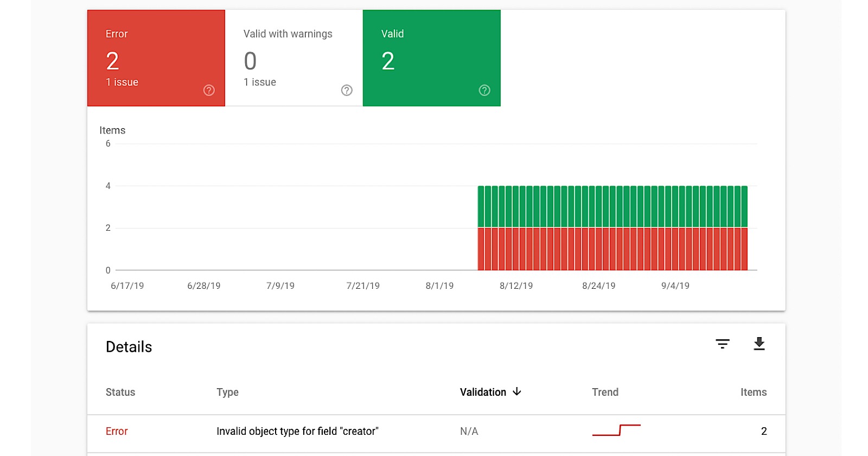
Task: Open help icon on Error card
Action: (x=209, y=91)
